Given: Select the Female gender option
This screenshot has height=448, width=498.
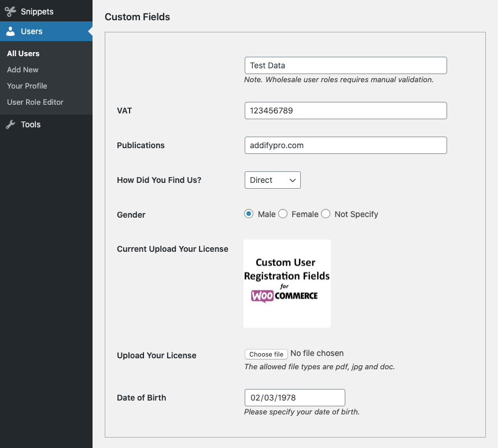Looking at the screenshot, I should 283,214.
